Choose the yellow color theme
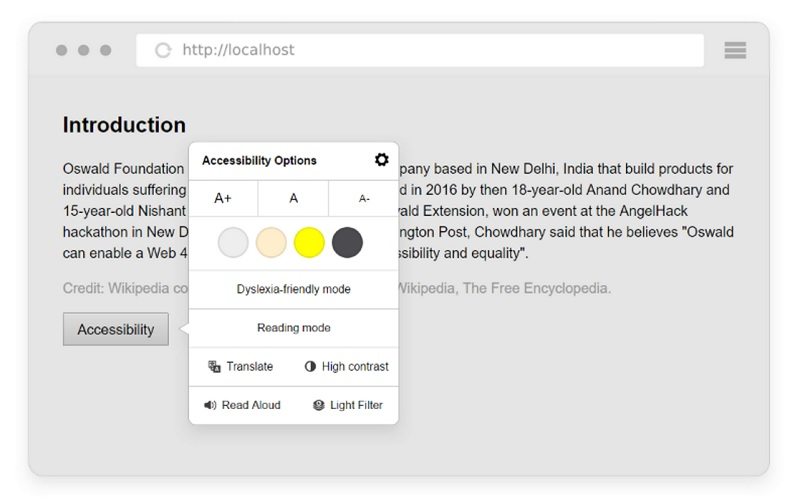This screenshot has width=800, height=504. tap(309, 242)
